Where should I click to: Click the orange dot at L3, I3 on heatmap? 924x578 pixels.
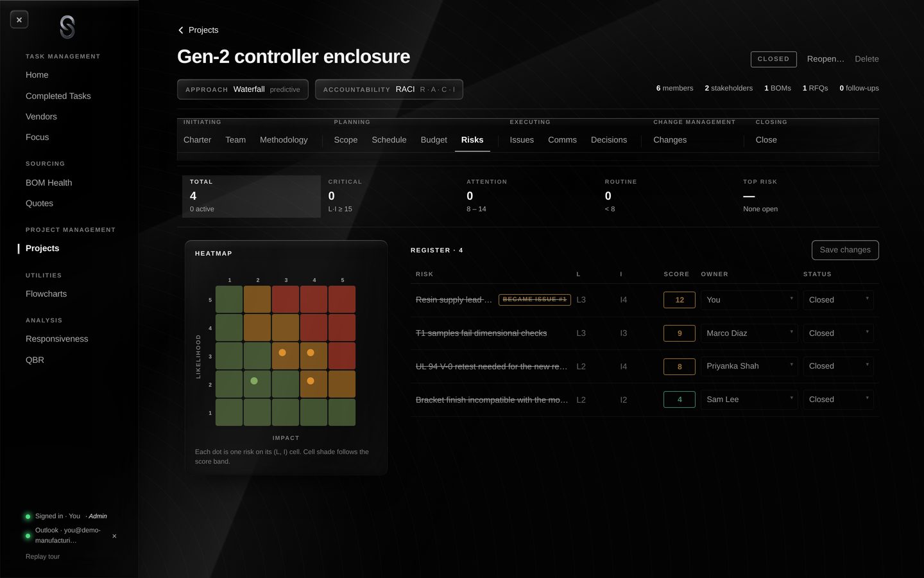[x=282, y=353]
